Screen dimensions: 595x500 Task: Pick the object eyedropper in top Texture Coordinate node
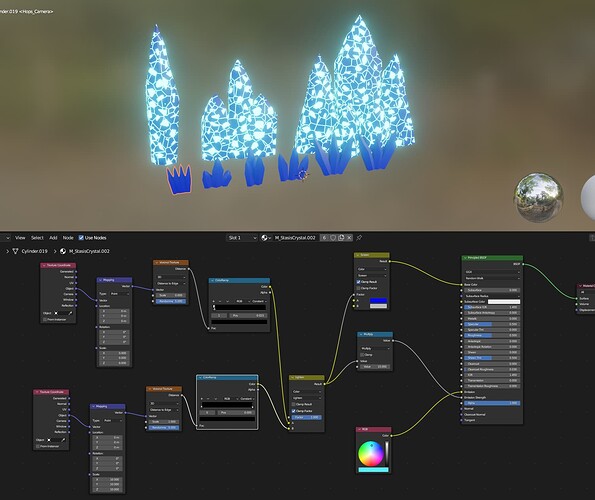click(70, 313)
